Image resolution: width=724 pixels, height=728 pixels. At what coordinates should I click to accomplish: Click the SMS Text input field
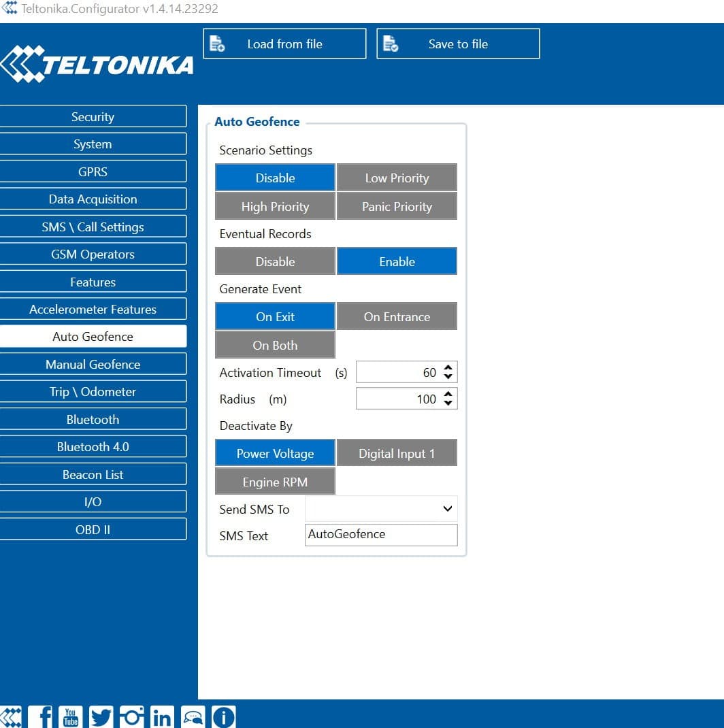click(x=381, y=535)
